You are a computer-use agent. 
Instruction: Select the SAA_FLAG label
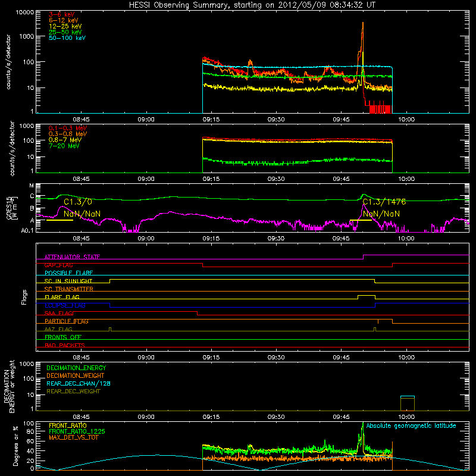pyautogui.click(x=58, y=313)
